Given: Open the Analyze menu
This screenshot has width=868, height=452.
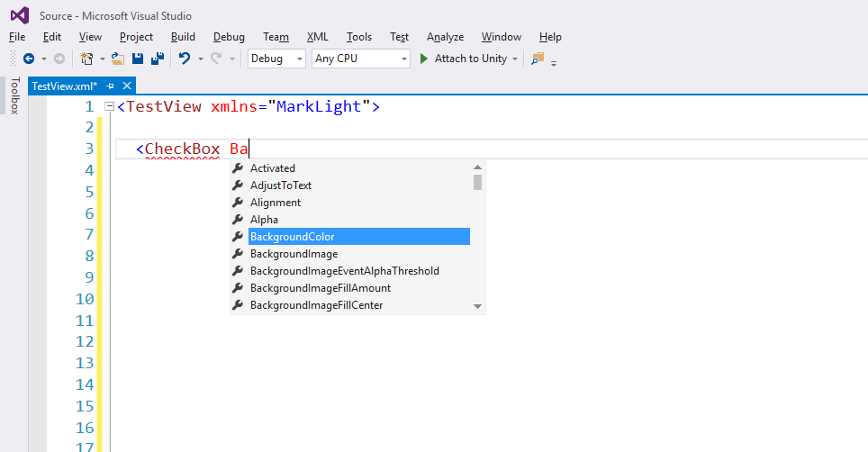Looking at the screenshot, I should click(445, 37).
